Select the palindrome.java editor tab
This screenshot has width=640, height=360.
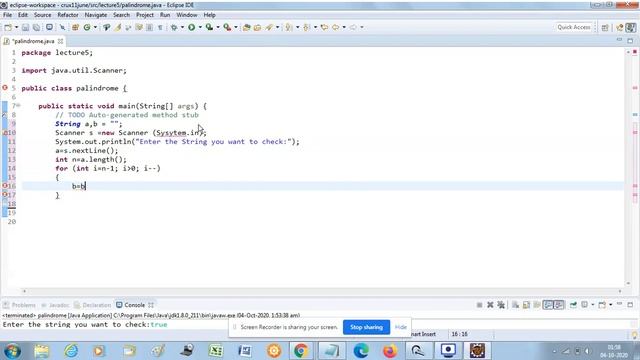(x=33, y=41)
